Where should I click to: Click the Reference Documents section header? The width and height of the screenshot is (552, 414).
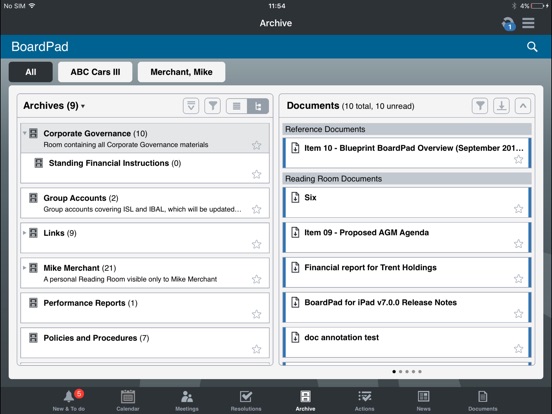click(407, 129)
